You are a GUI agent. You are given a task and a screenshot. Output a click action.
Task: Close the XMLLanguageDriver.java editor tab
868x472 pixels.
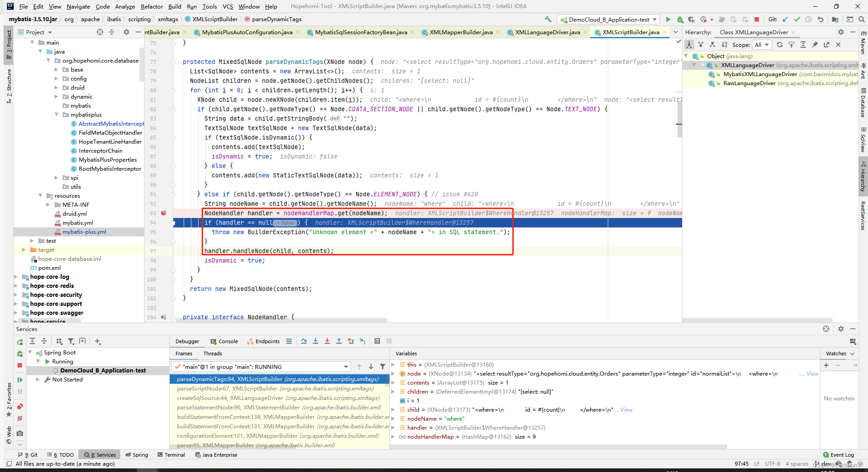point(585,32)
